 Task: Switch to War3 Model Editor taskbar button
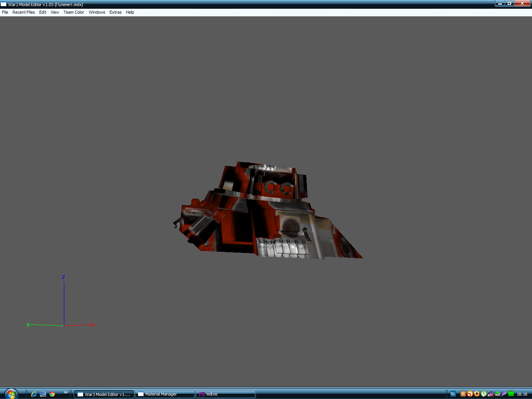click(x=104, y=394)
